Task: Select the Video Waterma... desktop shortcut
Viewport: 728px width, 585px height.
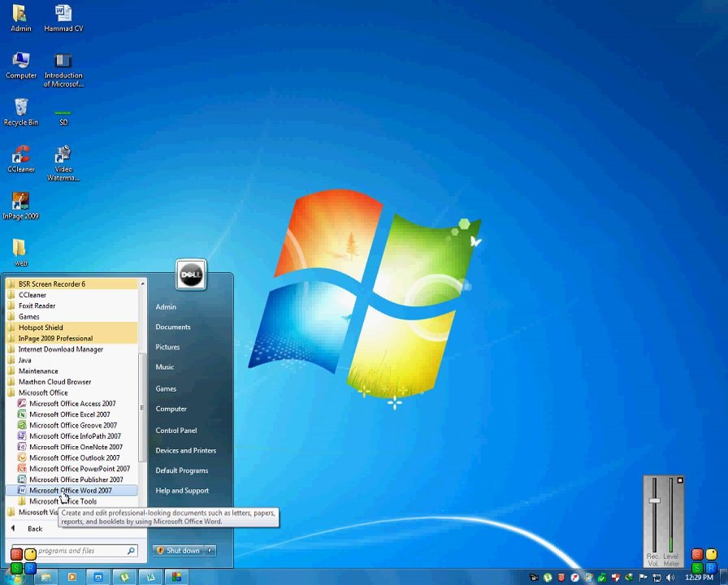Action: pyautogui.click(x=63, y=163)
